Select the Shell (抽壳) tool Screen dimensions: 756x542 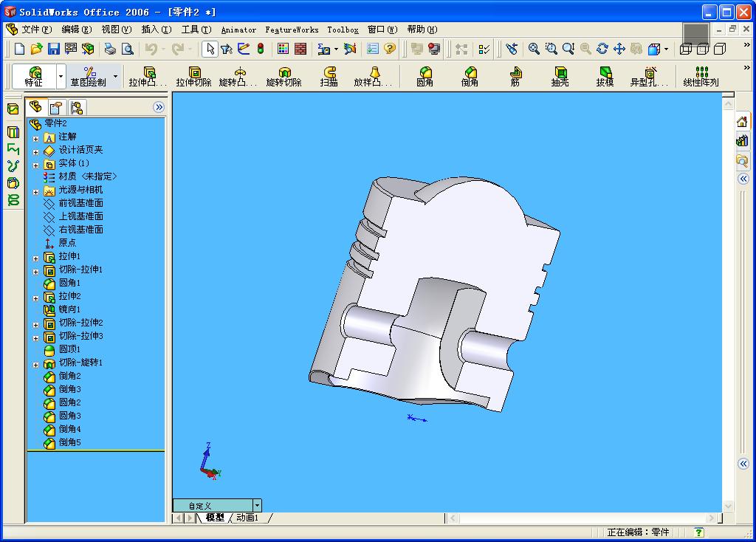coord(560,77)
